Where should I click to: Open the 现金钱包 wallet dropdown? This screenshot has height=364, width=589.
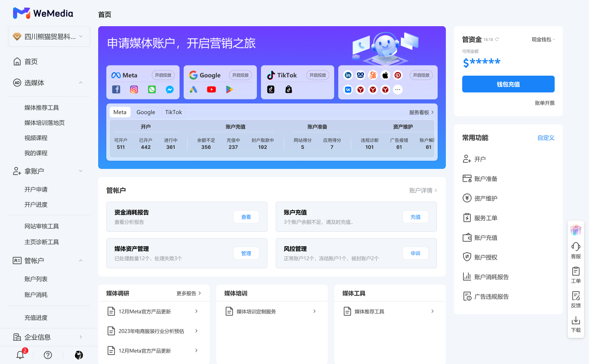543,40
